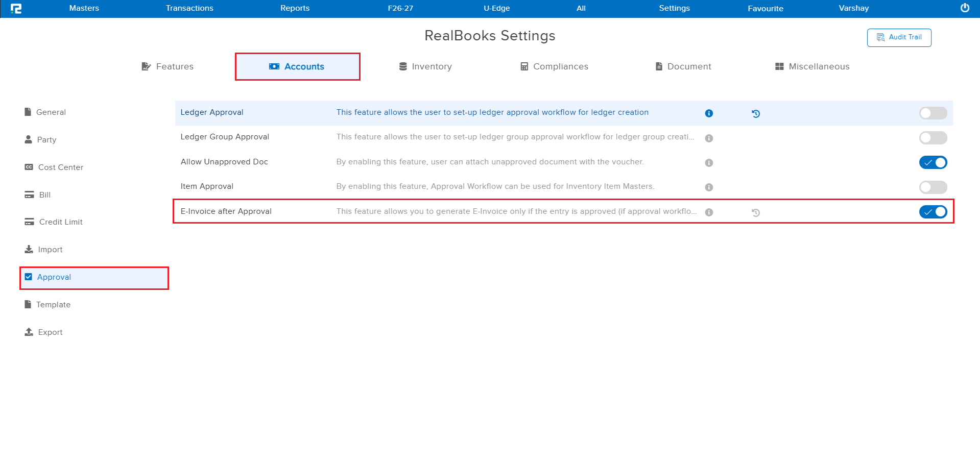Toggle Ledger Group Approval switch

click(933, 138)
